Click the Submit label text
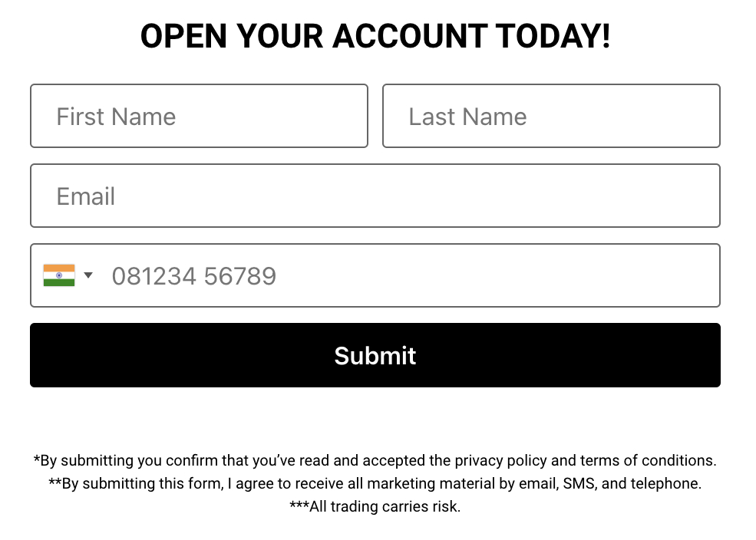This screenshot has width=756, height=540. coord(375,355)
